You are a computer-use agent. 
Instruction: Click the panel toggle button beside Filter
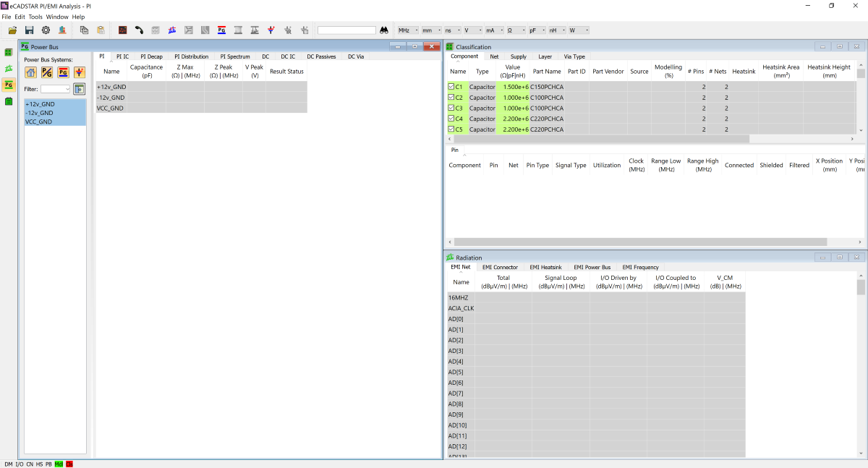point(80,89)
